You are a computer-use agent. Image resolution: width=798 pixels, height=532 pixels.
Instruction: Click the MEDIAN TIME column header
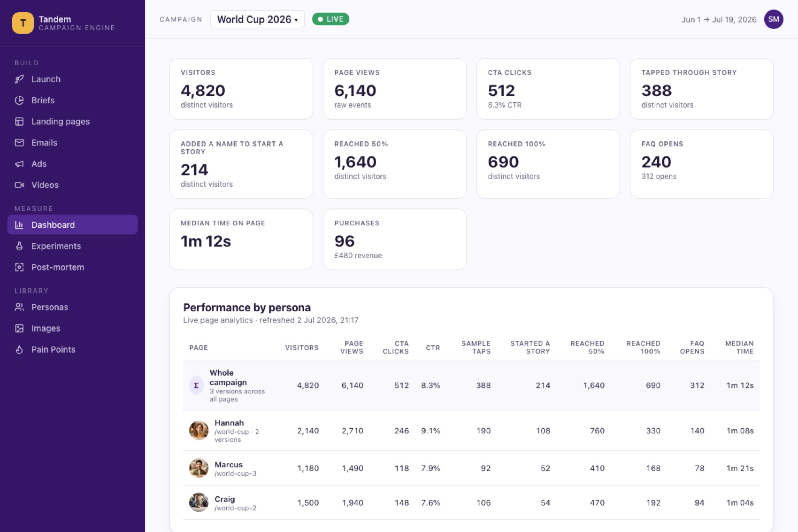click(x=739, y=347)
